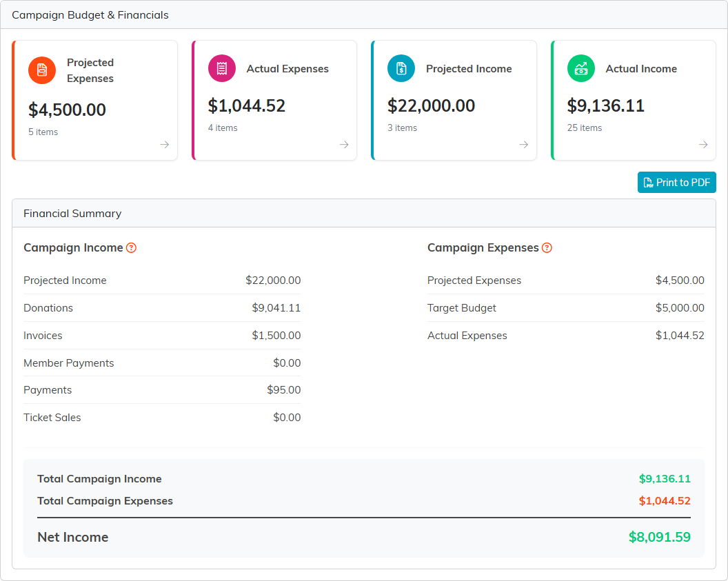
Task: Click the Donations value $9,041.11
Action: [x=276, y=308]
